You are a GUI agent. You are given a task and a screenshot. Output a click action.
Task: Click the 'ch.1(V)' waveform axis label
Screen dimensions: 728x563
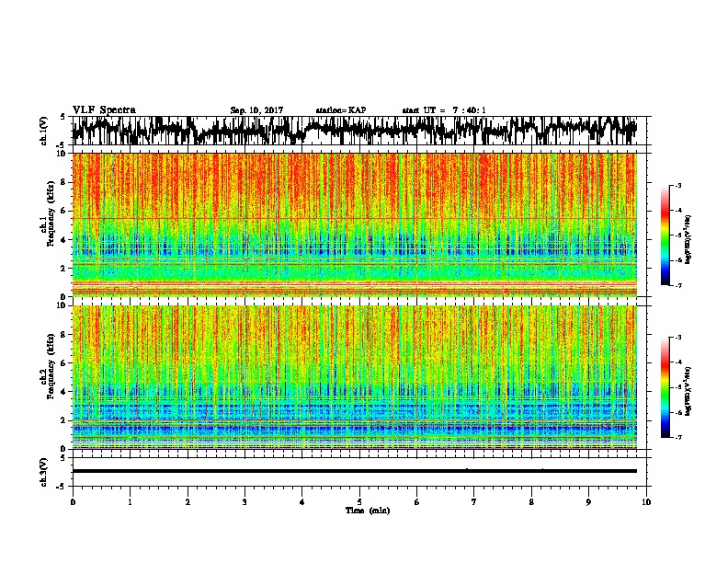(43, 131)
